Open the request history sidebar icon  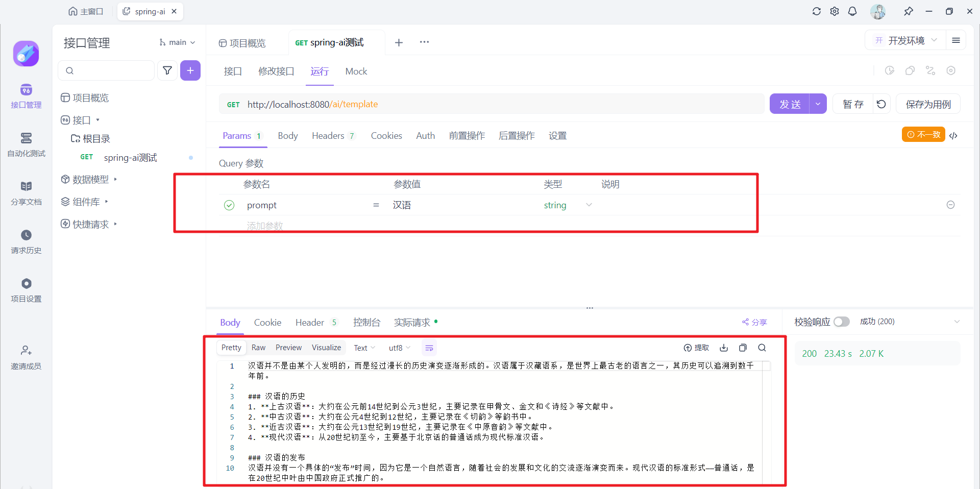click(x=26, y=241)
